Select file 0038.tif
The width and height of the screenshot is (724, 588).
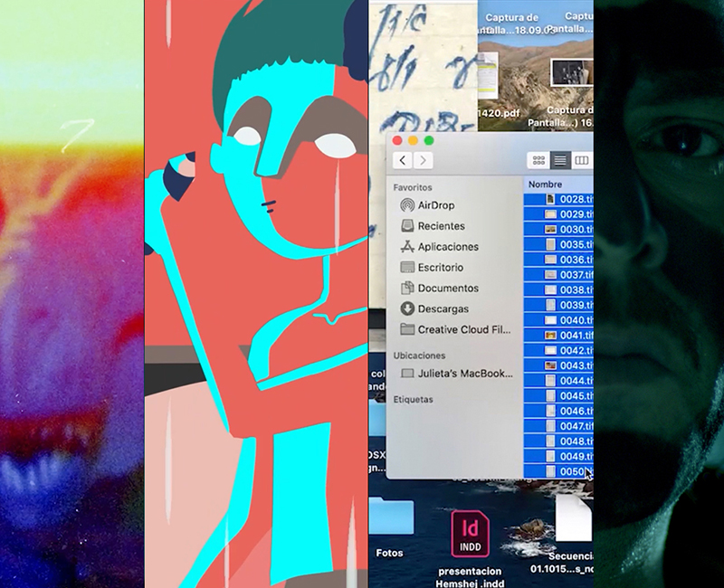click(x=558, y=289)
